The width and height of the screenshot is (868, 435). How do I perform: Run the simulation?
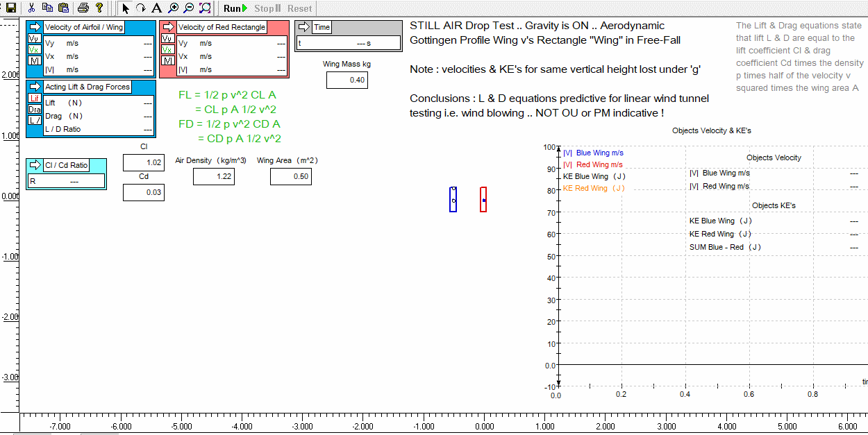click(235, 8)
